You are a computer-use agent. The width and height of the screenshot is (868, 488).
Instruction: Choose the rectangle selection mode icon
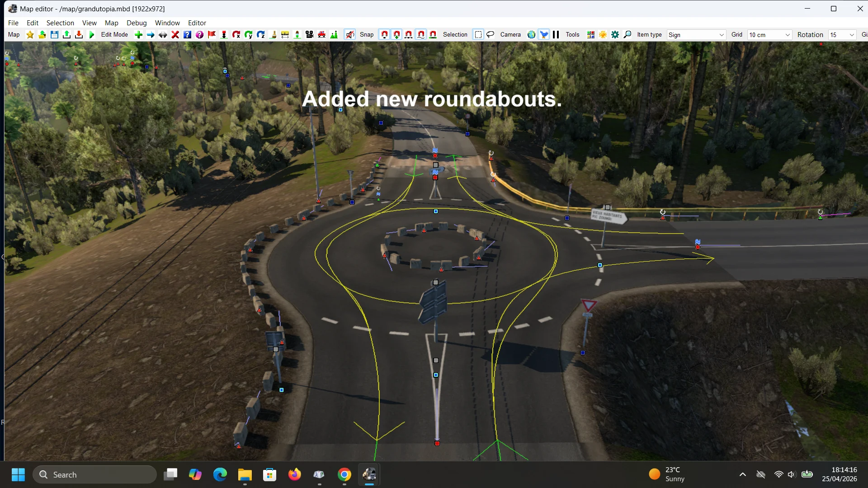tap(478, 35)
